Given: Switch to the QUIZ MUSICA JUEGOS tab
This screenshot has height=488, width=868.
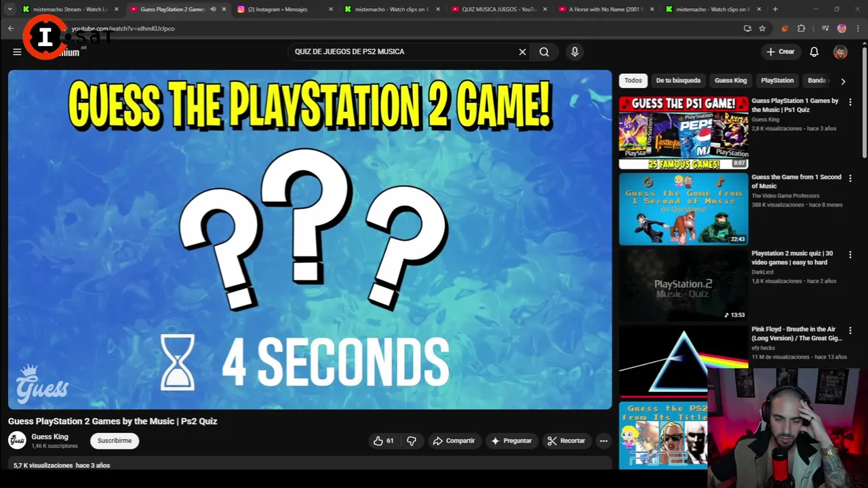Looking at the screenshot, I should (x=498, y=9).
